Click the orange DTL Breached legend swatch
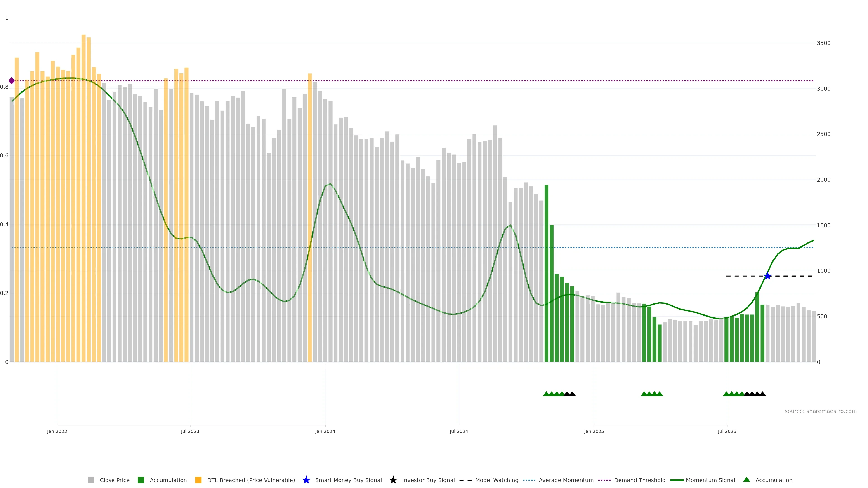Image resolution: width=868 pixels, height=488 pixels. (198, 480)
